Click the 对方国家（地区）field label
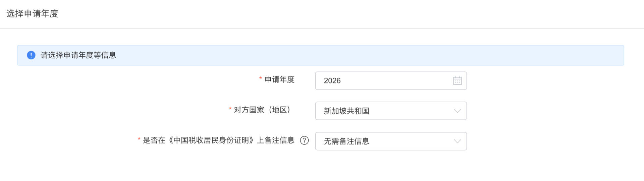The width and height of the screenshot is (644, 181). pyautogui.click(x=262, y=110)
